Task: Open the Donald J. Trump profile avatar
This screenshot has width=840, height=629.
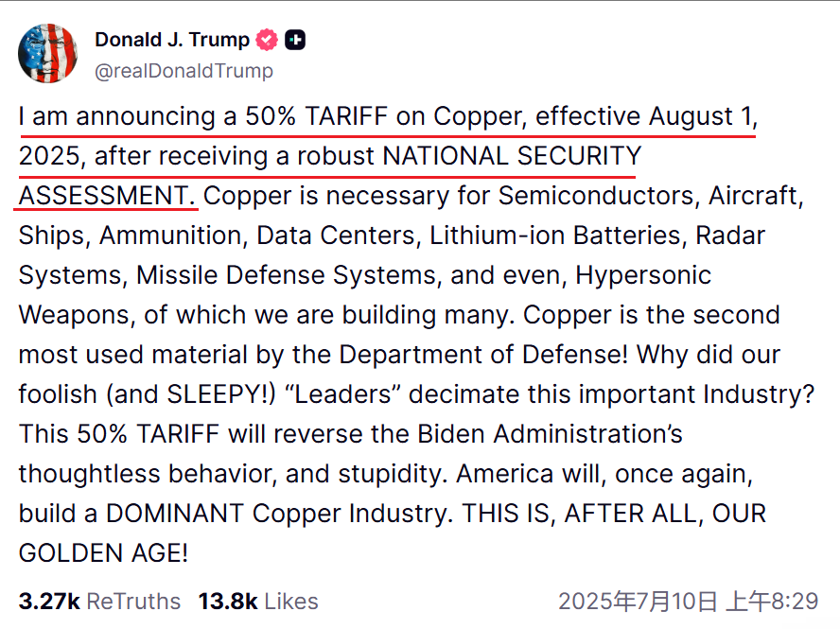Action: pyautogui.click(x=47, y=54)
